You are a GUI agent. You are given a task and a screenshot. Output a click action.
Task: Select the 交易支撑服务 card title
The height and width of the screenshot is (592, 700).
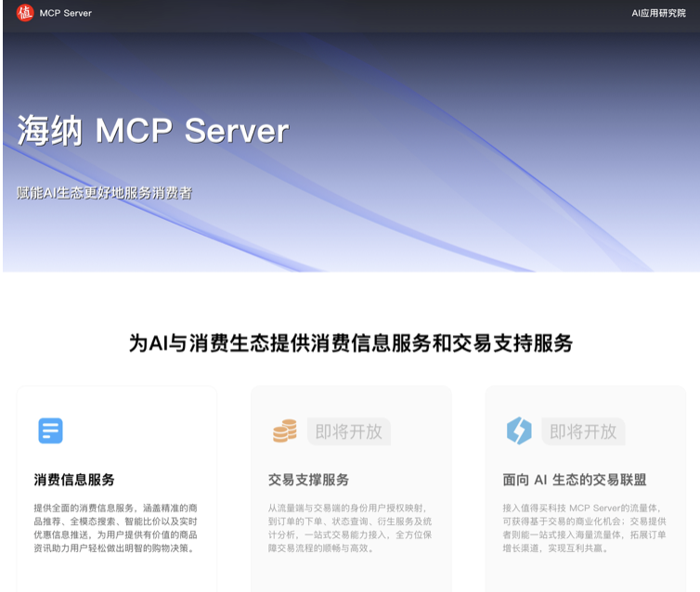click(x=308, y=480)
